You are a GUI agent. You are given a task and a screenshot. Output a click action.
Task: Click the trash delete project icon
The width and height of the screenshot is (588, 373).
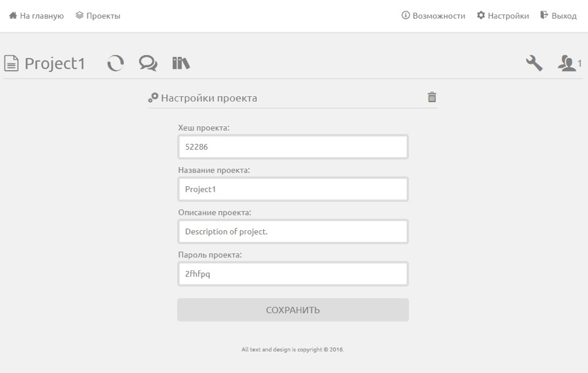pyautogui.click(x=432, y=97)
